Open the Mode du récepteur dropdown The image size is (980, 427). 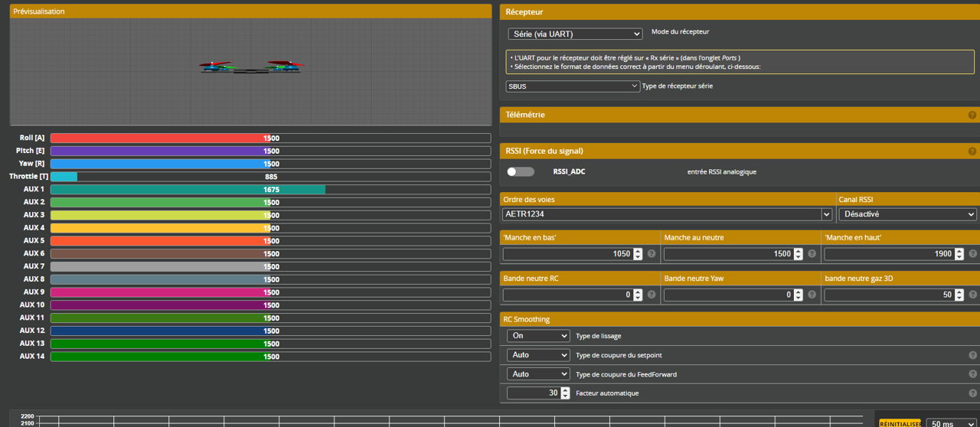[x=575, y=34]
